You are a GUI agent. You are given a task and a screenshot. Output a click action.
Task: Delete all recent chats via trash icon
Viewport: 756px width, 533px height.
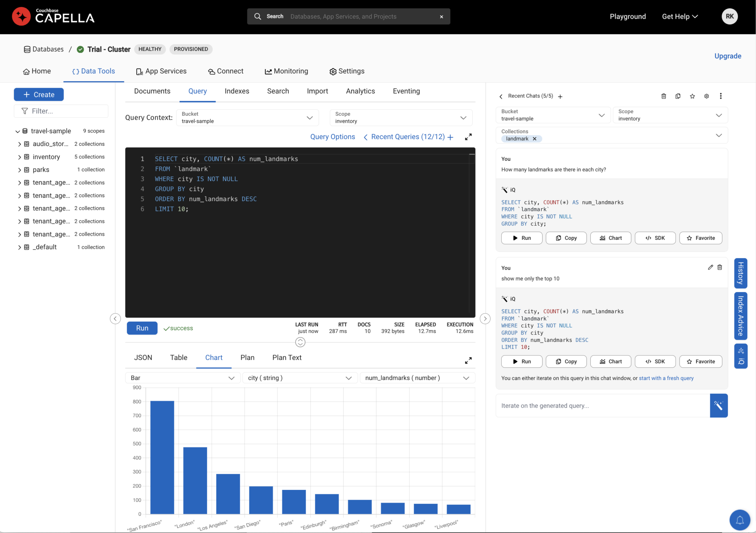[x=663, y=96]
